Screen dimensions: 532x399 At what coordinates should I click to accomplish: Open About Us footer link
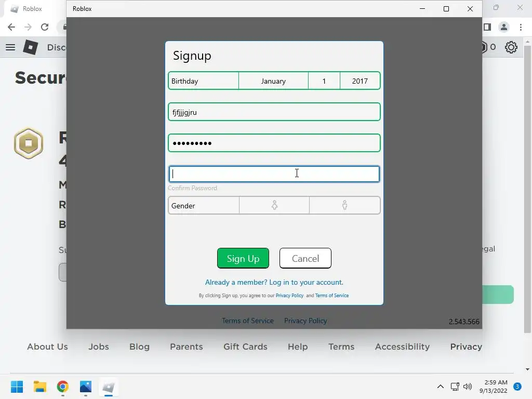47,347
